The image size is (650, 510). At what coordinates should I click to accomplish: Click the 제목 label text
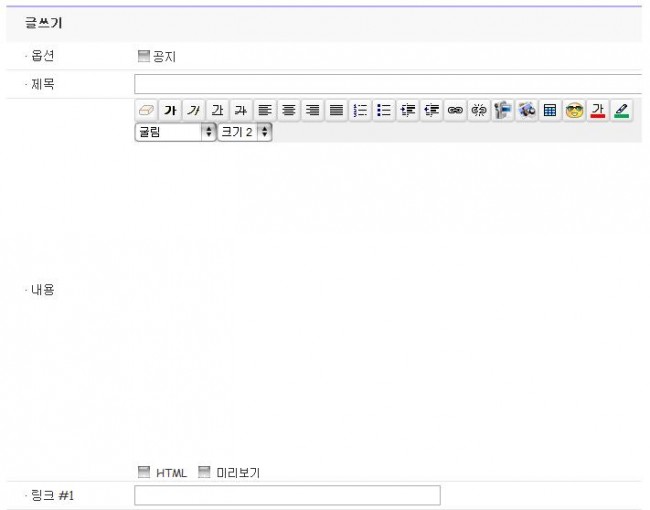tap(43, 84)
